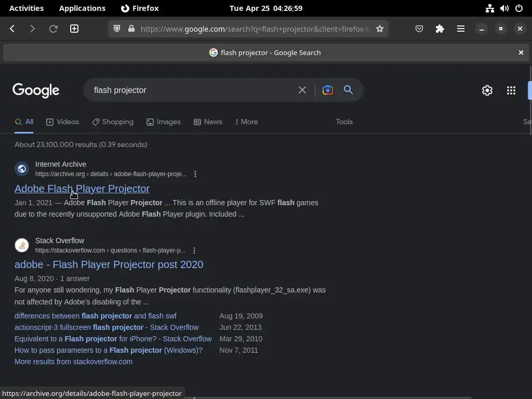Expand the More search categories
Screen dimensions: 532x399
point(247,122)
